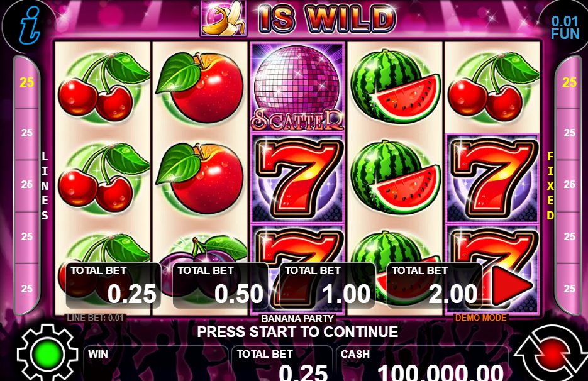Image resolution: width=588 pixels, height=381 pixels.
Task: Choose the Total Bet 2.00 option
Action: (435, 285)
